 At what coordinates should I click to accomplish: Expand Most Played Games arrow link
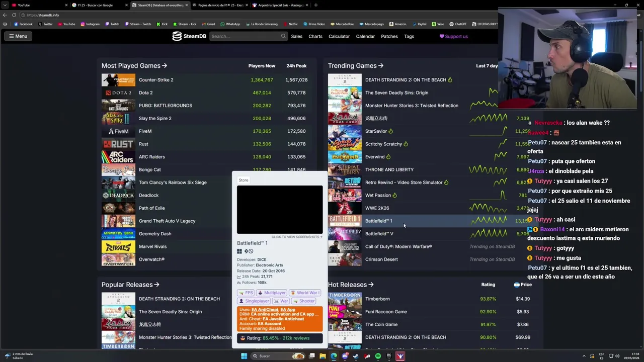pyautogui.click(x=134, y=66)
